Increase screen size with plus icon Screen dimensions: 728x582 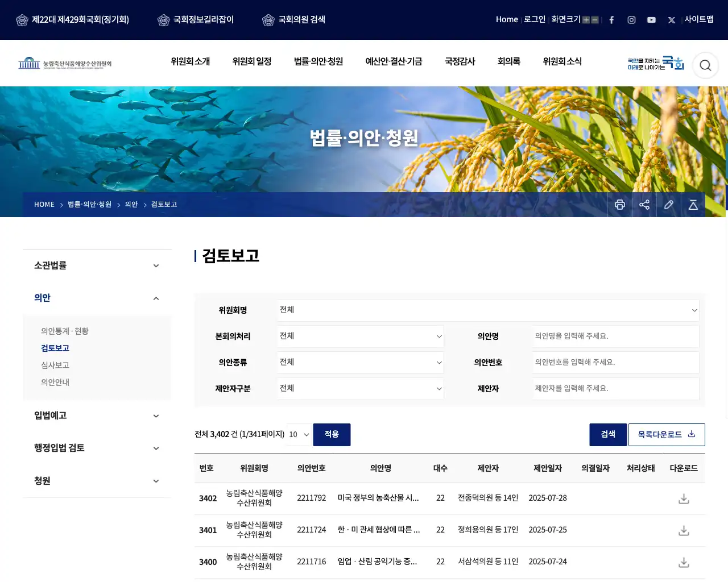[586, 20]
